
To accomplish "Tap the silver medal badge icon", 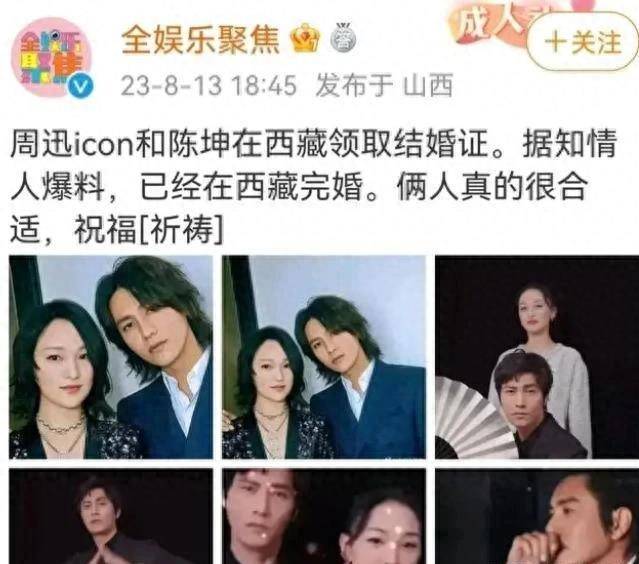I will (x=343, y=37).
